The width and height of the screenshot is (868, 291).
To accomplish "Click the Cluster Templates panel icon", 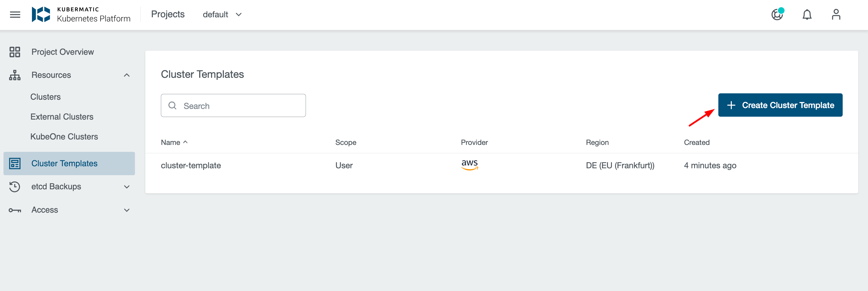I will (14, 164).
